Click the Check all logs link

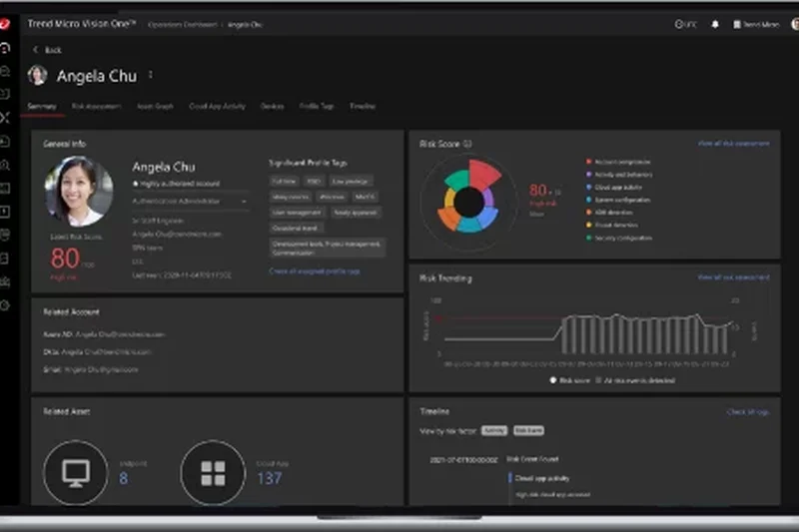(x=748, y=412)
